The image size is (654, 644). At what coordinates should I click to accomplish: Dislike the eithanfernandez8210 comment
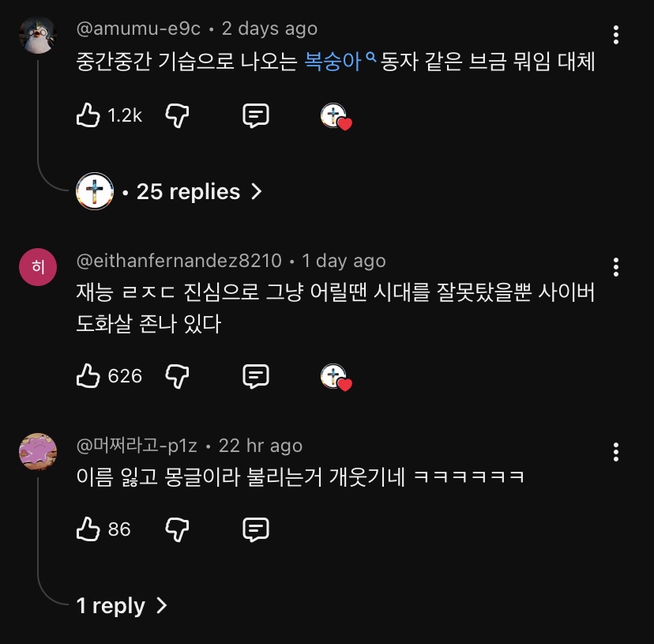tap(177, 376)
